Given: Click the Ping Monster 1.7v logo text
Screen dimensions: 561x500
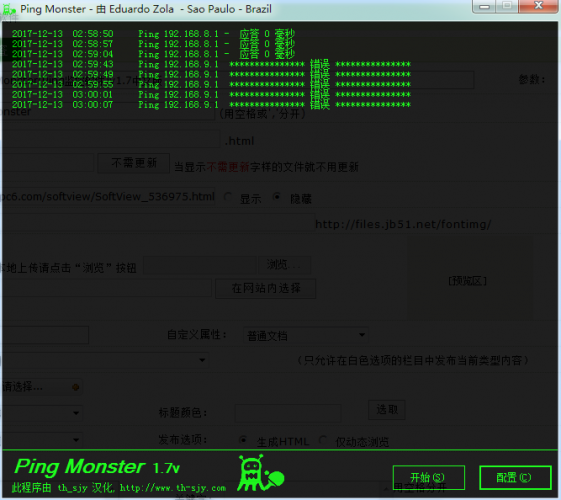Looking at the screenshot, I should 97,467.
